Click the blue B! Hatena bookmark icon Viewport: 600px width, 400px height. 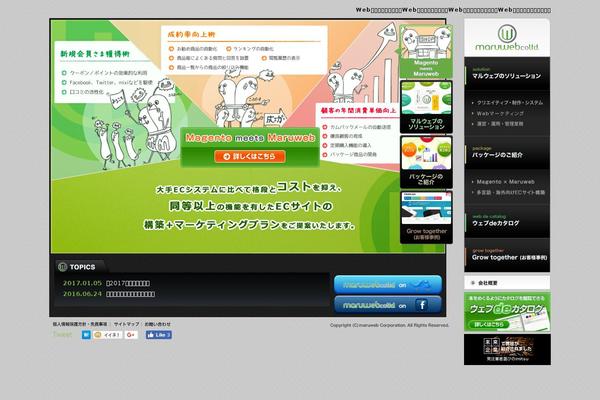click(86, 335)
